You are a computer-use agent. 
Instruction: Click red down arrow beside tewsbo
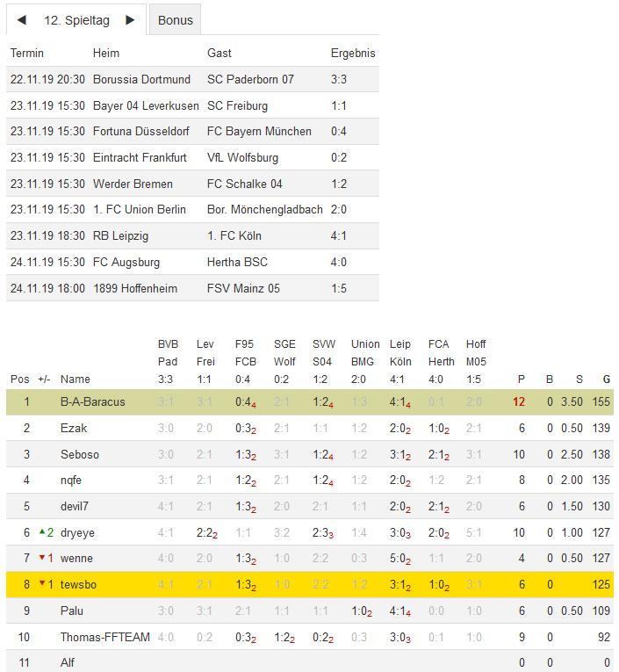40,585
